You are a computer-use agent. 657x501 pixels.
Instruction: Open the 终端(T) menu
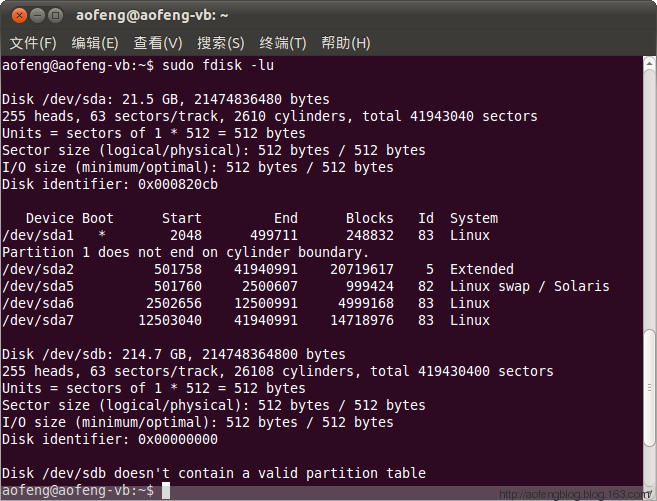283,43
